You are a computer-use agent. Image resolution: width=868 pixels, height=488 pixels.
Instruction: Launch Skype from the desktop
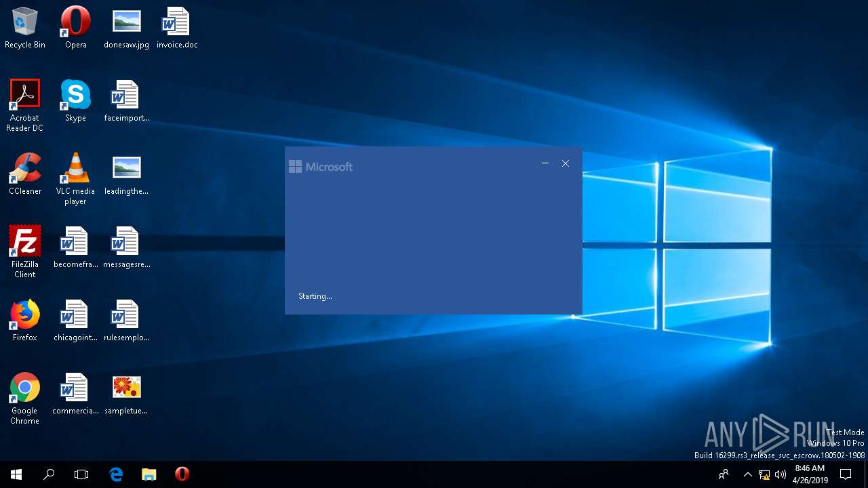point(75,101)
